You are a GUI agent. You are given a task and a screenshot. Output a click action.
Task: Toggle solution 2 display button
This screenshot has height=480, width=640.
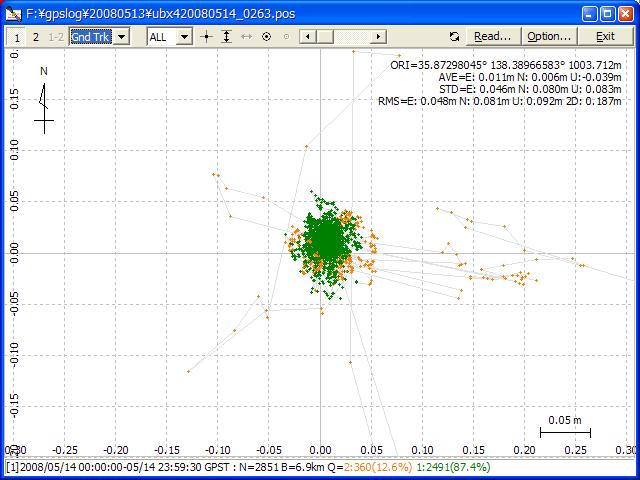[x=36, y=36]
